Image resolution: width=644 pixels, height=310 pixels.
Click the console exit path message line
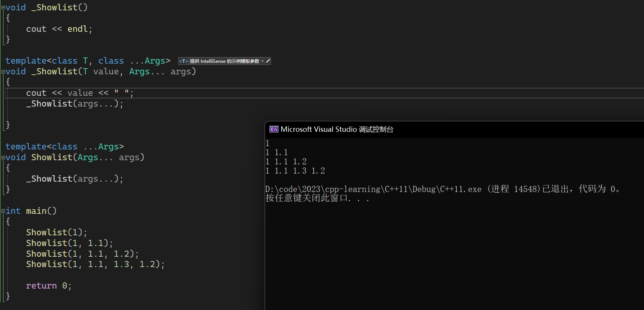[442, 189]
